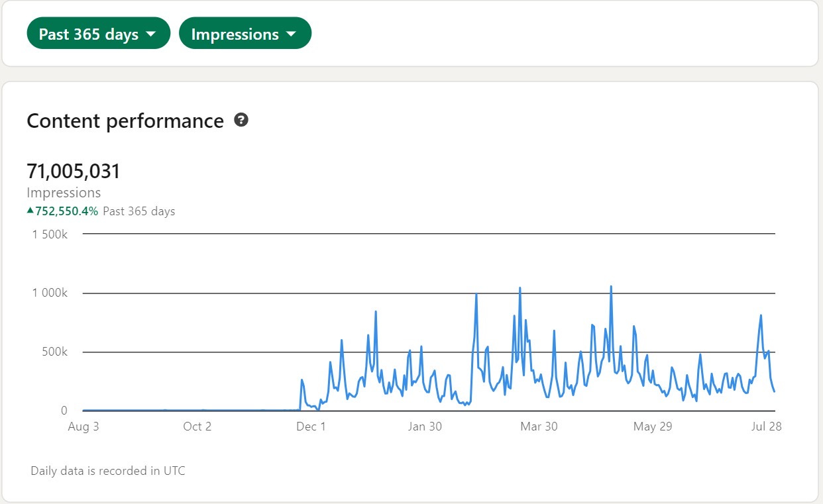Click the Dec 1 axis label
The width and height of the screenshot is (823, 504).
pyautogui.click(x=311, y=427)
